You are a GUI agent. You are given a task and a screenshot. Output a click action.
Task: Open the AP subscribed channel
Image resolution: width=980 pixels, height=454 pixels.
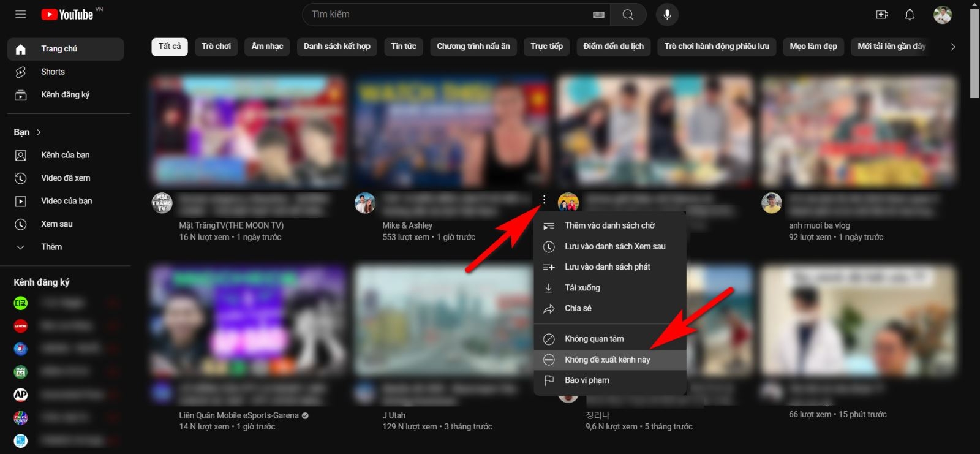click(x=21, y=395)
